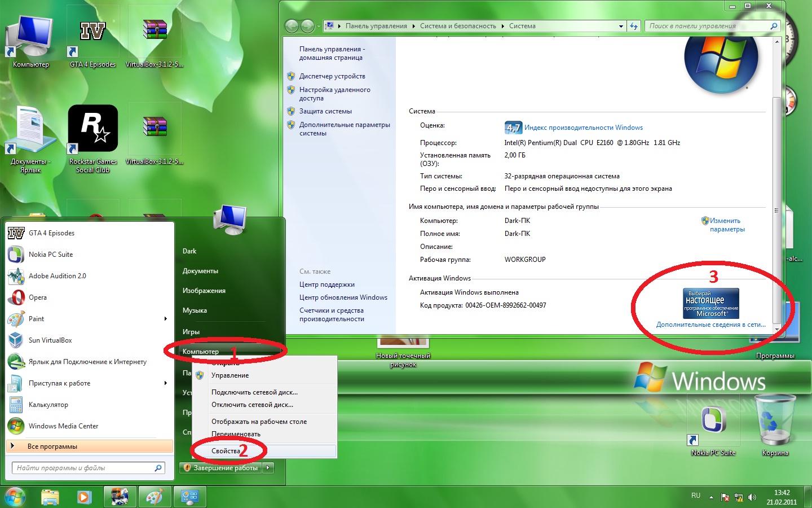The image size is (812, 508).
Task: Expand Приступая к работе submenu arrow
Action: (165, 383)
